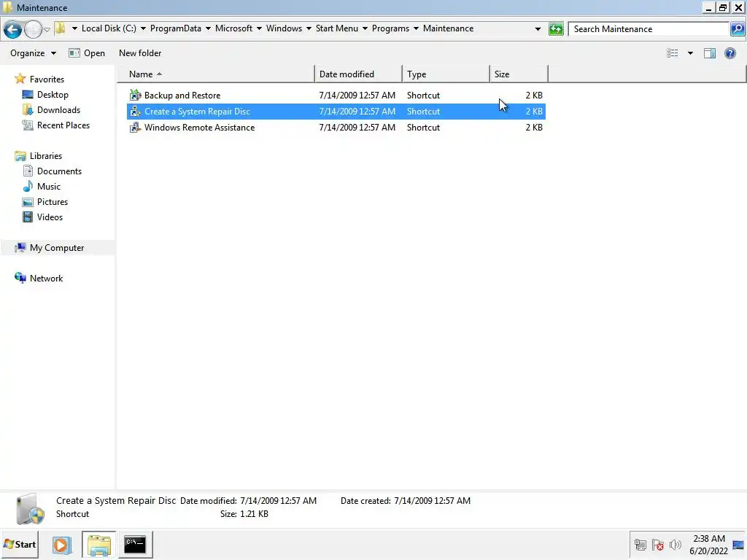The image size is (747, 560).
Task: Create a New folder from the toolbar
Action: [x=140, y=53]
